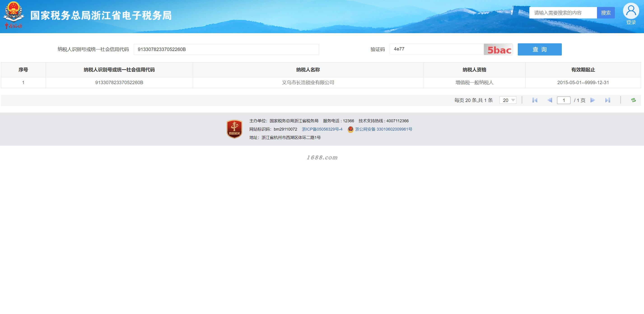Select cell 义乌市长浩锁业有限公司
The height and width of the screenshot is (314, 644).
point(308,82)
